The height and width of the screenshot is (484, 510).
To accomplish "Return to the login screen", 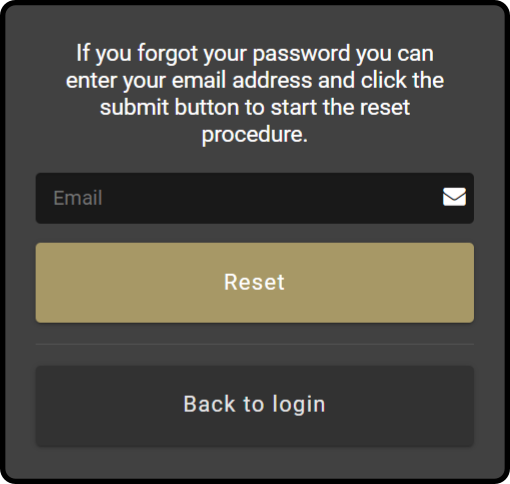I will click(255, 406).
